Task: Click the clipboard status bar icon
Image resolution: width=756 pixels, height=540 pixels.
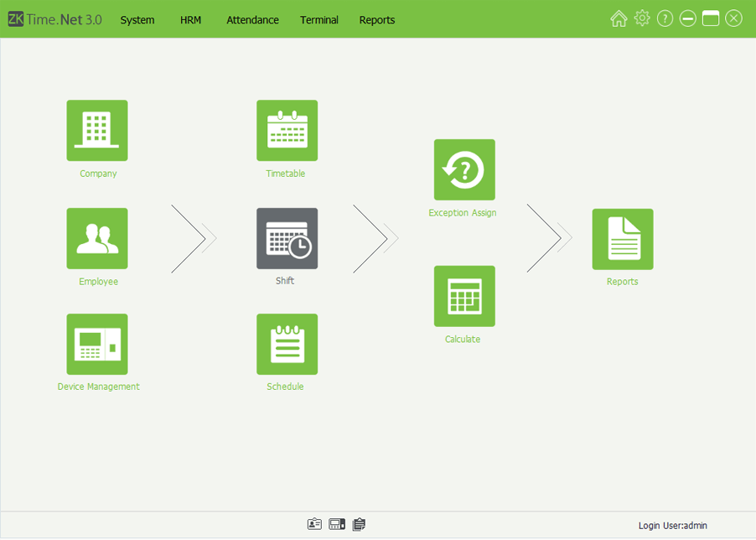Action: 360,524
